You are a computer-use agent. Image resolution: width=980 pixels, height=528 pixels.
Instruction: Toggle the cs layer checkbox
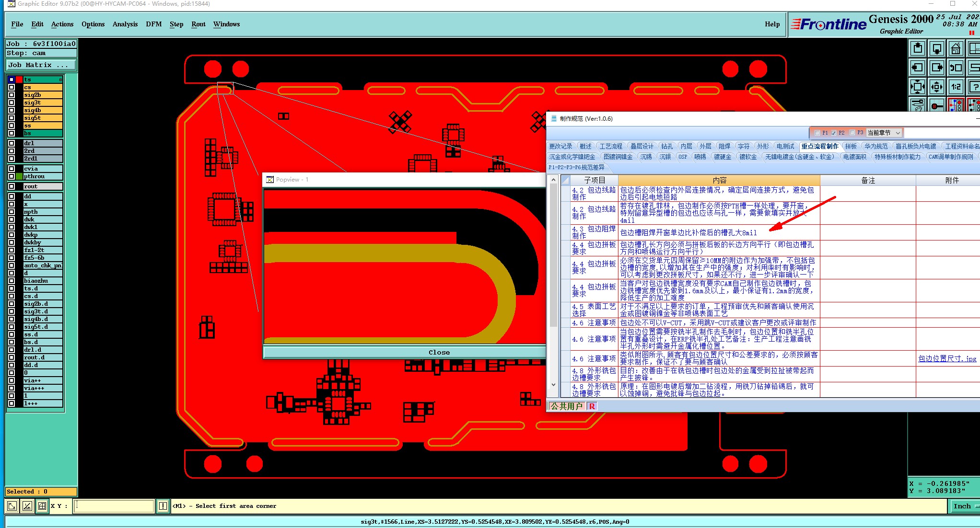pyautogui.click(x=12, y=87)
